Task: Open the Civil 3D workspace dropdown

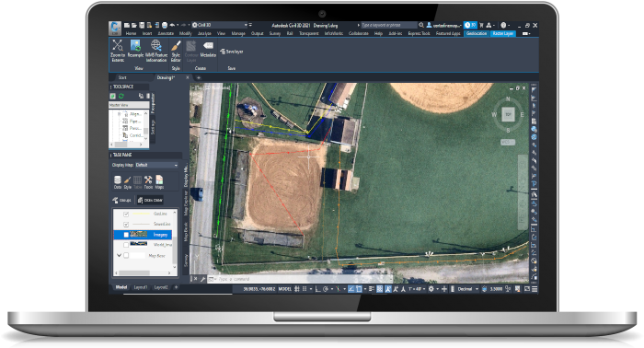Action: click(220, 25)
